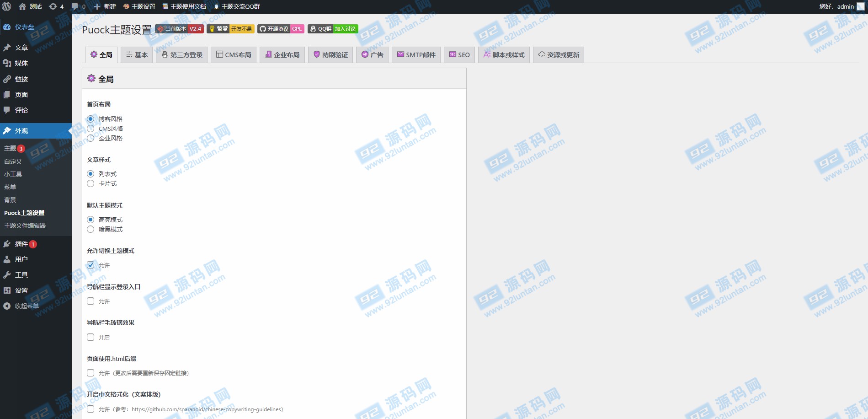Click the 用户 users icon in sidebar

click(x=7, y=259)
